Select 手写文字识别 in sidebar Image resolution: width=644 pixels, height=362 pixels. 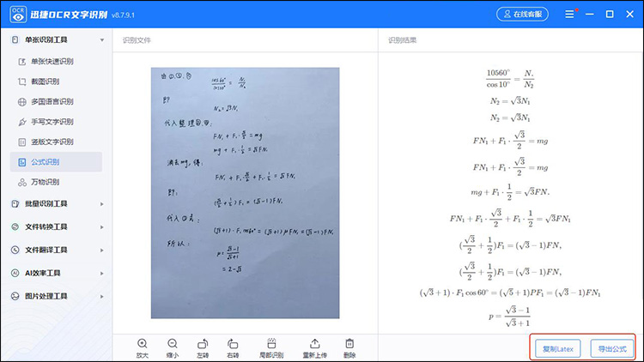coord(57,122)
